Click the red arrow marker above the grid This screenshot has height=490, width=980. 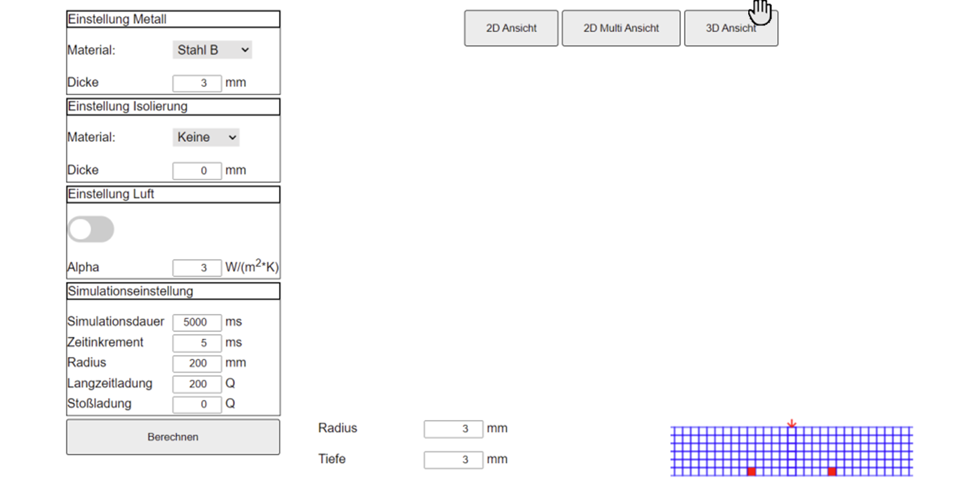[791, 423]
